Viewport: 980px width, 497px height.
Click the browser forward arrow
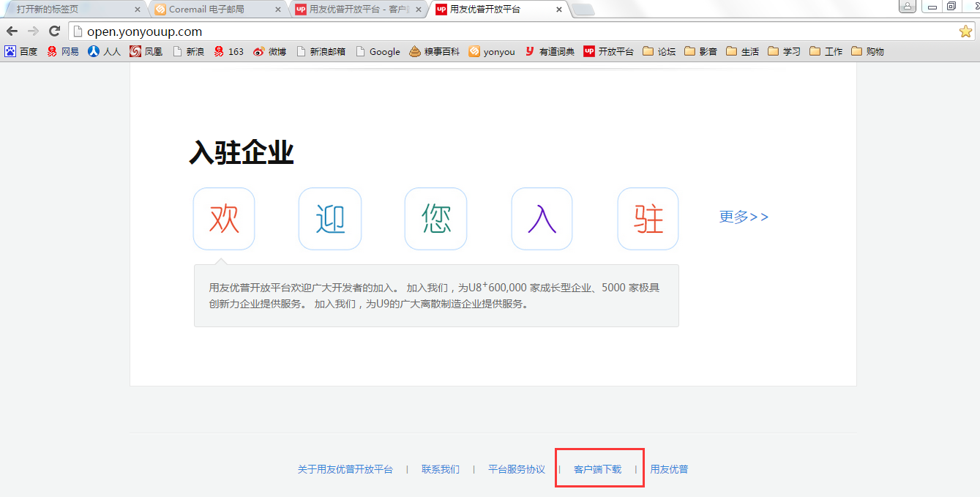click(33, 31)
